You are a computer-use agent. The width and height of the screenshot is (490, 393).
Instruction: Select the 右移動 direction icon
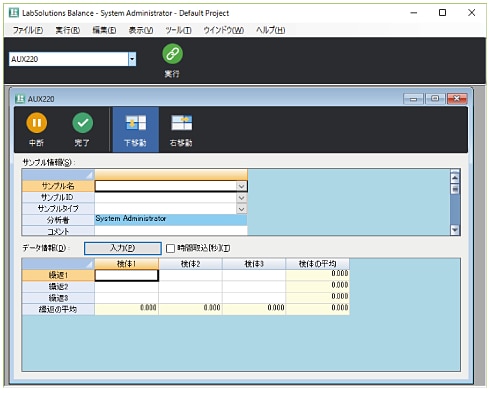tap(181, 123)
